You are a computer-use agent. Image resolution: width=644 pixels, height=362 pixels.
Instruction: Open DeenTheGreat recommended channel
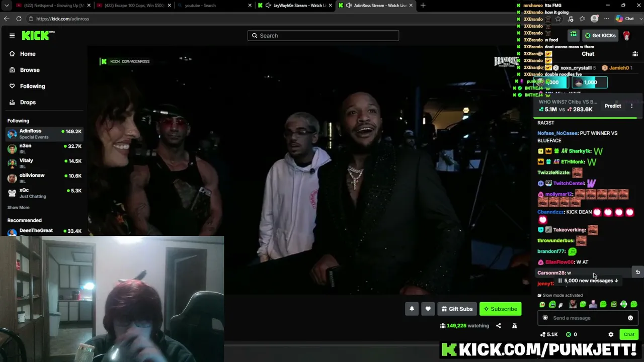coord(44,231)
